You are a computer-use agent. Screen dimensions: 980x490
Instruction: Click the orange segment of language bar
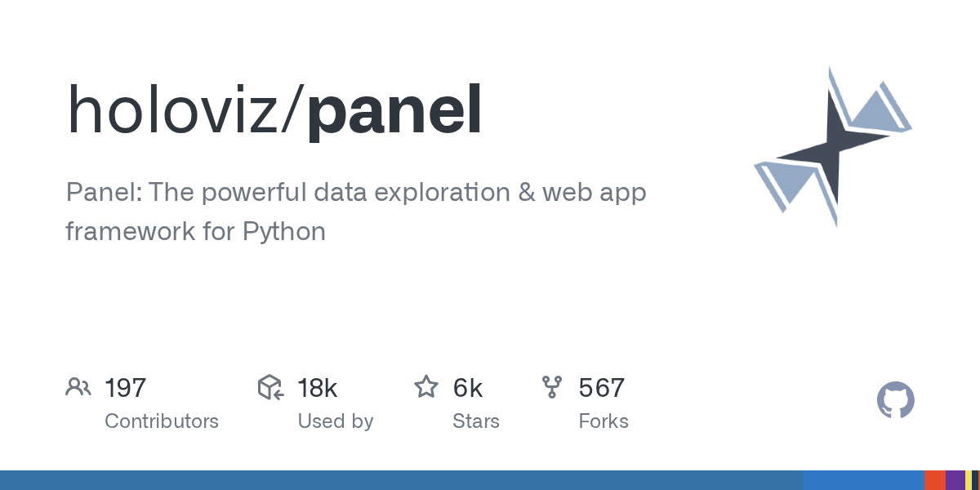point(934,480)
